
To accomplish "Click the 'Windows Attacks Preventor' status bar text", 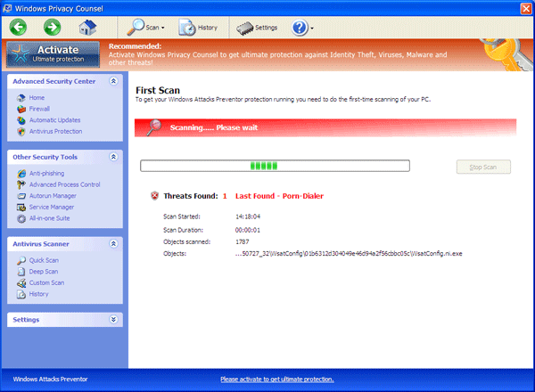I will (x=50, y=379).
